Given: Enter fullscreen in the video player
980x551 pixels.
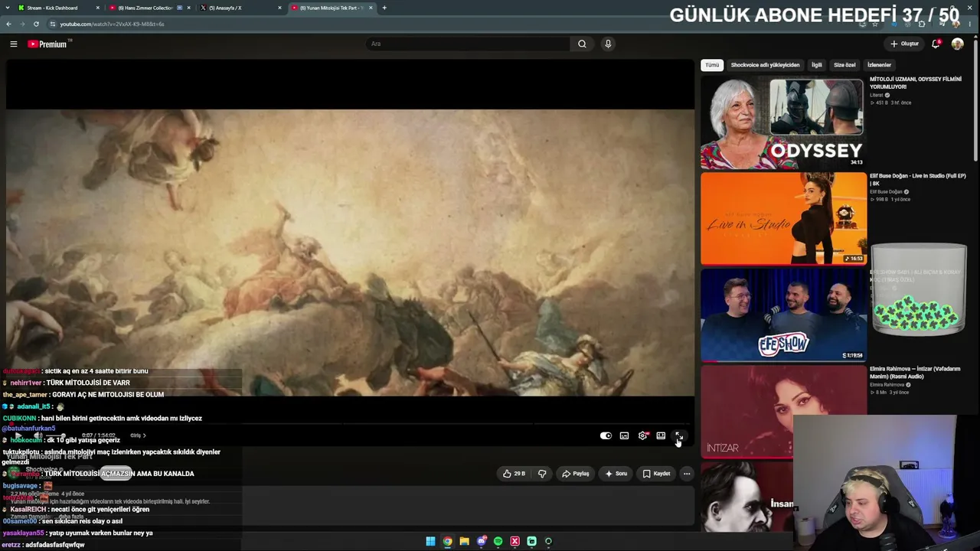Looking at the screenshot, I should (x=678, y=435).
